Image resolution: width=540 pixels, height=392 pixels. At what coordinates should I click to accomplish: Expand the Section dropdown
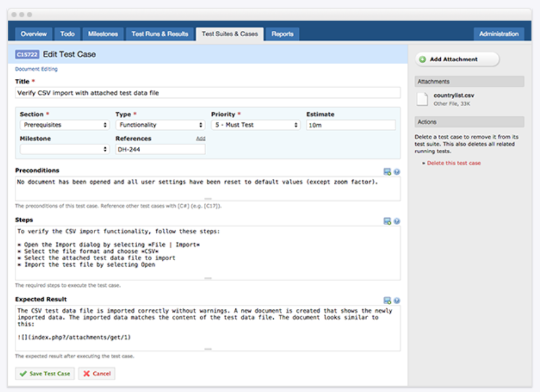click(x=64, y=125)
